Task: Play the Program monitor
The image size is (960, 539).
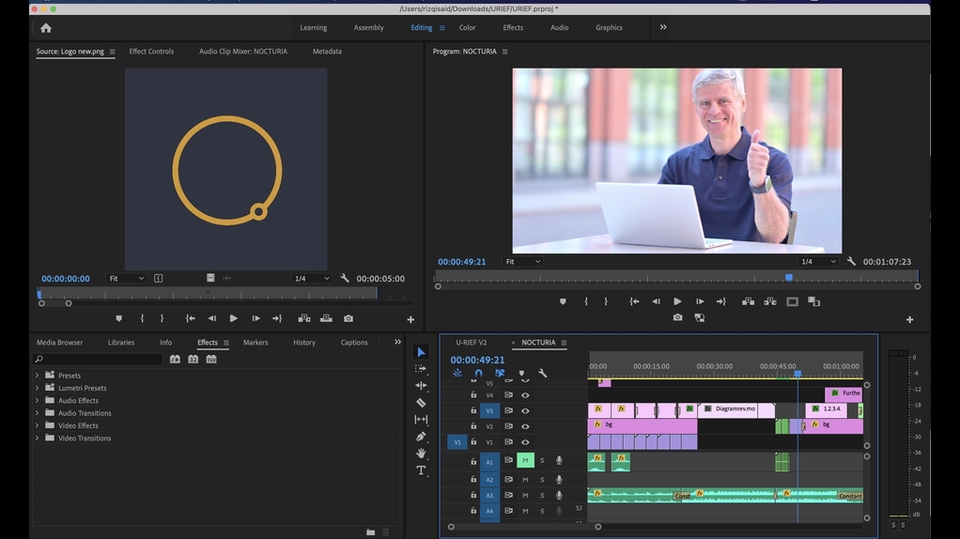Action: tap(677, 301)
